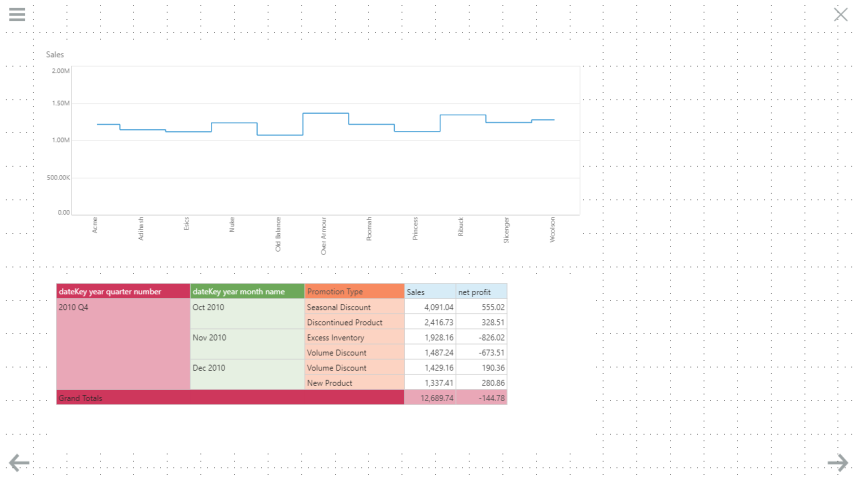Click the Over Armour axis label
Viewport: 858px width, 478px height.
coord(324,236)
